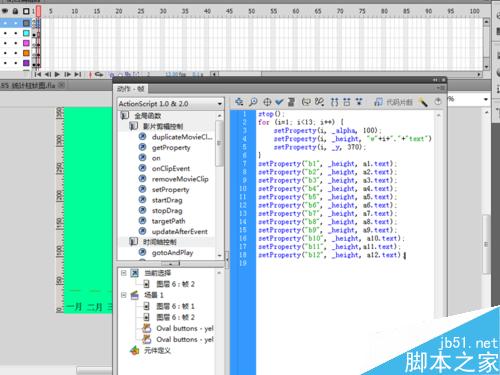Toggle outline swatch of the cyan layer
500x375 pixels.
[x=26, y=33]
